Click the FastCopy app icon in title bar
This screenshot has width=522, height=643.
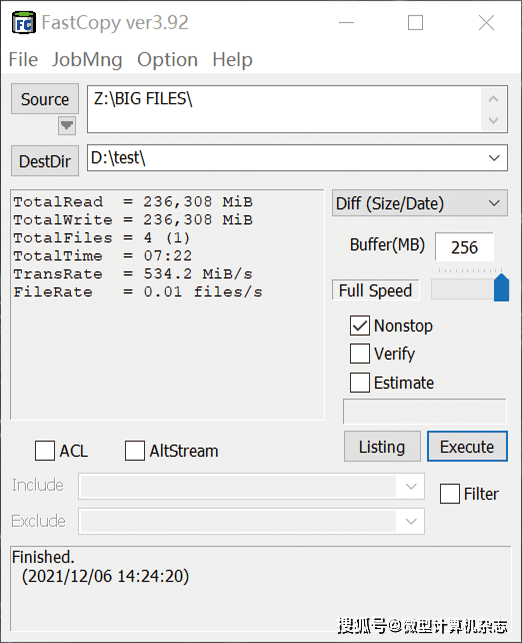(23, 23)
